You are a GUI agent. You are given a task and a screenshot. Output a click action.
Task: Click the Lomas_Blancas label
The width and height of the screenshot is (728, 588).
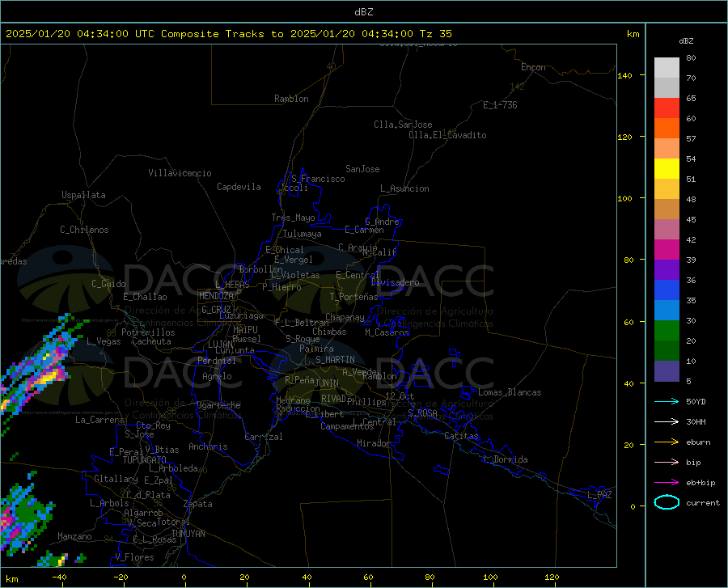[x=510, y=392]
